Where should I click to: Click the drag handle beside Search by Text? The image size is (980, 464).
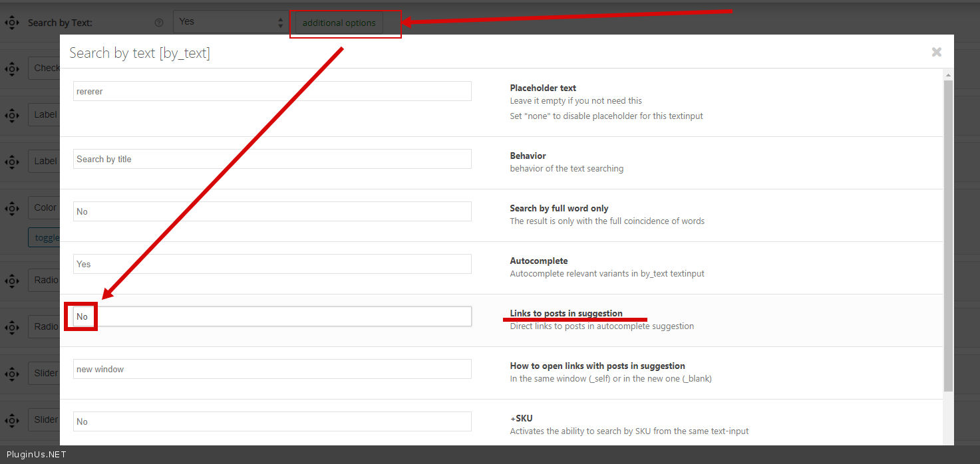click(13, 23)
